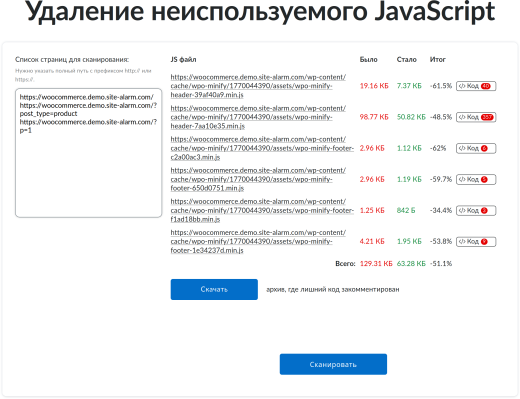Click the JS файл column header
This screenshot has width=520, height=399.
tap(183, 59)
